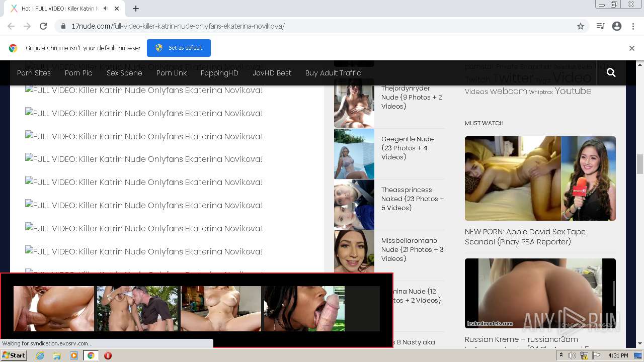The height and width of the screenshot is (362, 644).
Task: Open the media player taskbar icon
Action: (x=74, y=355)
